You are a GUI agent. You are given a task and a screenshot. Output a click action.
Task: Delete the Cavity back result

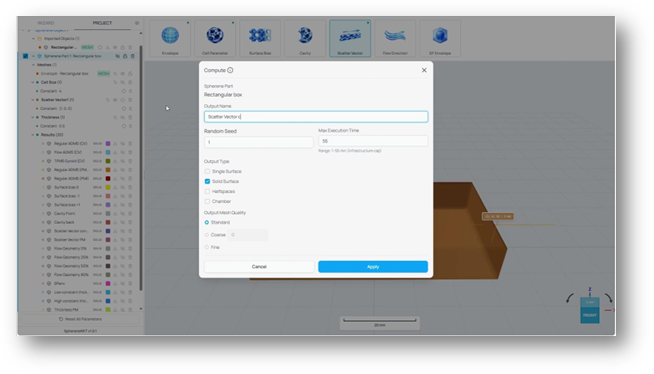130,222
